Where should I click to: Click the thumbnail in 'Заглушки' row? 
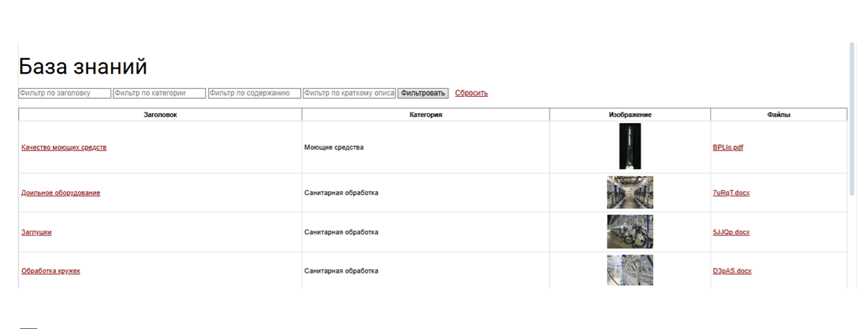pyautogui.click(x=630, y=231)
